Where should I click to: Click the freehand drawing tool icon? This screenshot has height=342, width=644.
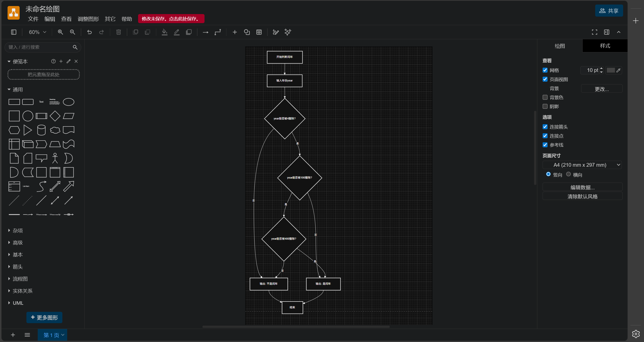[276, 32]
